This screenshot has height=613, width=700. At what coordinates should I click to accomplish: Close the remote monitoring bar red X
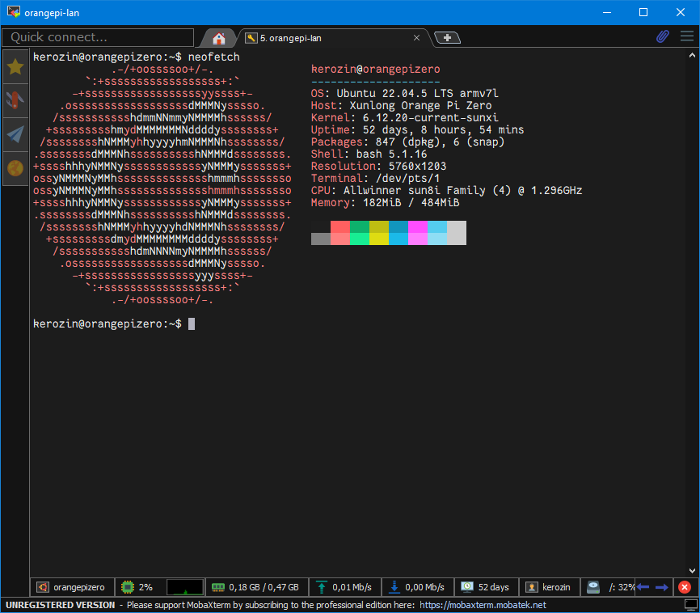685,587
